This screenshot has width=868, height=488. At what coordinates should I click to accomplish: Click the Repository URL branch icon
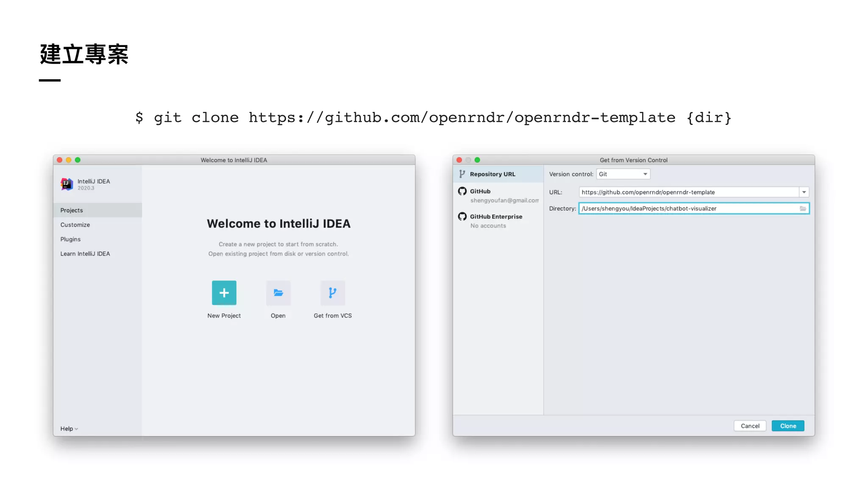(x=462, y=174)
